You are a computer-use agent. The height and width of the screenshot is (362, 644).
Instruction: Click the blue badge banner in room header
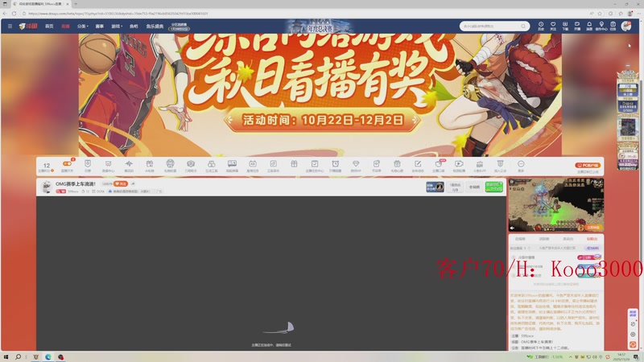click(435, 187)
